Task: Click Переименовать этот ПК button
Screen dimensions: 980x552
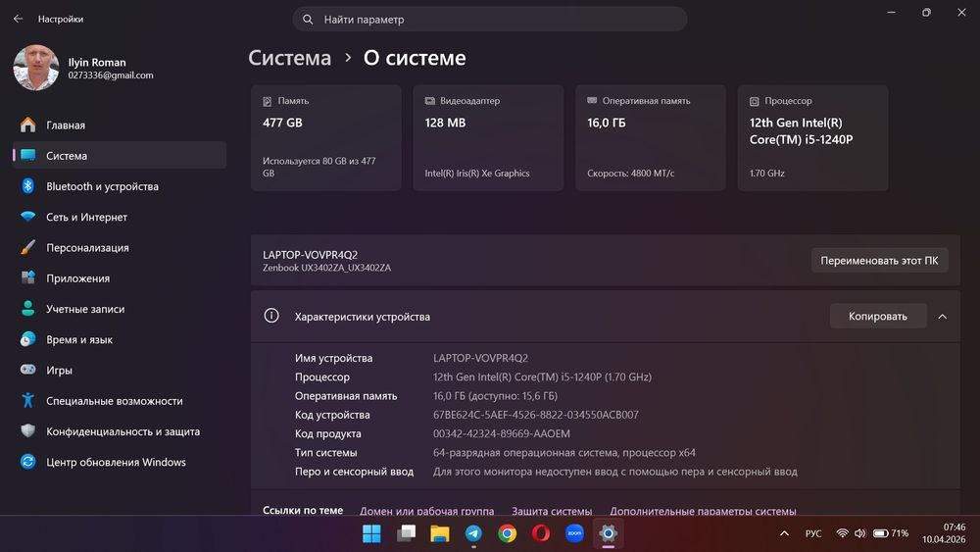Action: click(879, 261)
